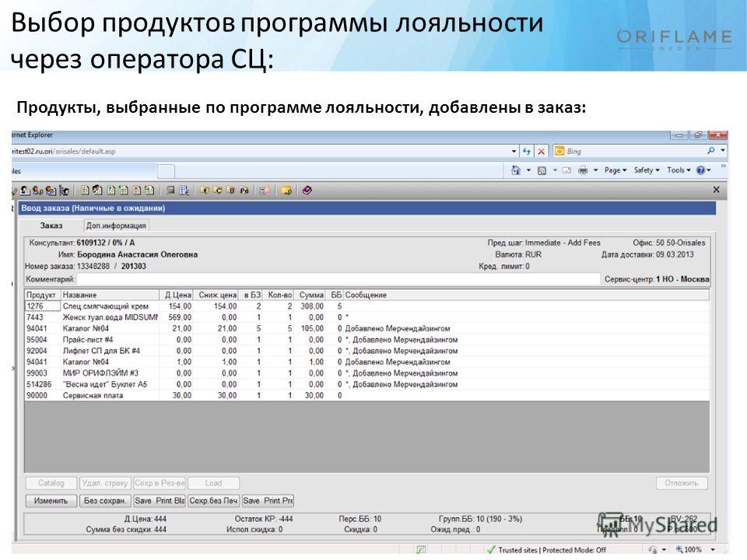Viewport: 747px width, 560px height.
Task: Click the blue Help question mark icon
Action: [x=701, y=170]
